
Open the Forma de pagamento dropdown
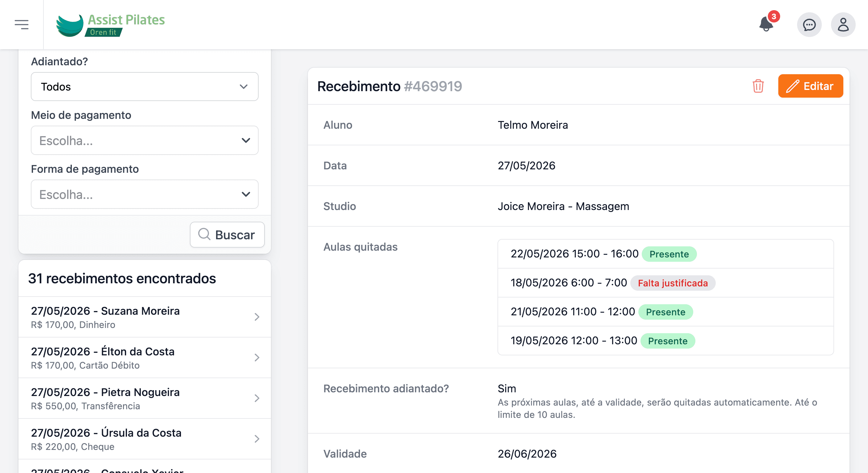coord(145,194)
